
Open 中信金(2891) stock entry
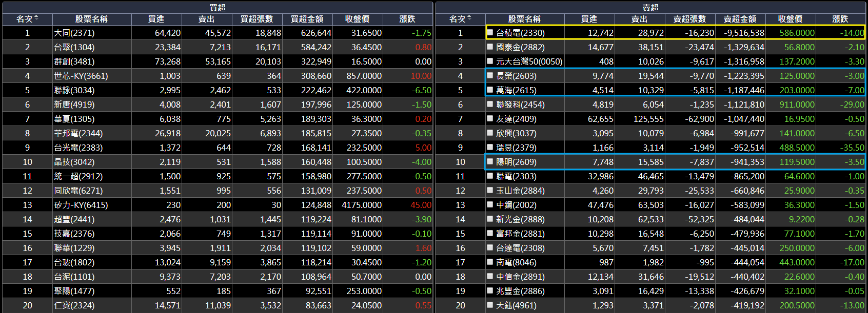[x=521, y=277]
